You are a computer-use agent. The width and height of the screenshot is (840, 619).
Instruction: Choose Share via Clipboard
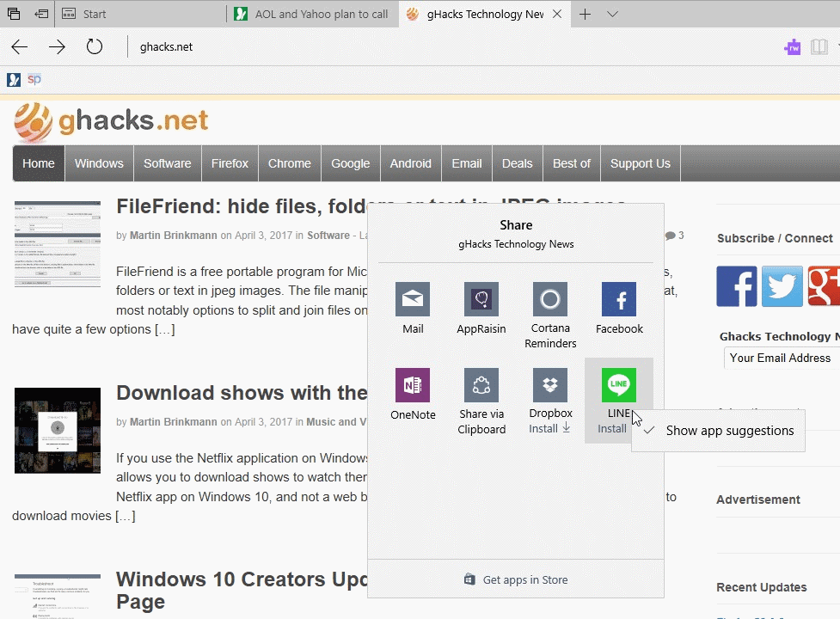[x=481, y=401]
